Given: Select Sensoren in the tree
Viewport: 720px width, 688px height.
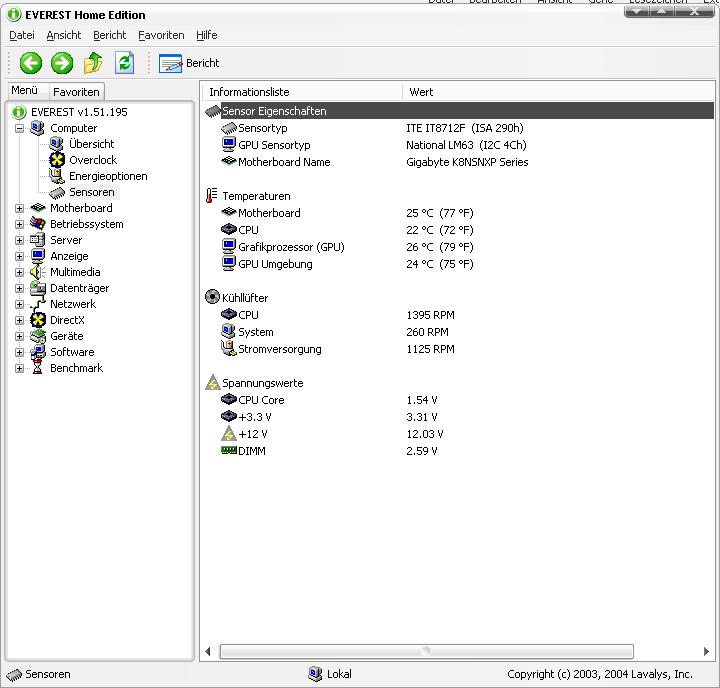Looking at the screenshot, I should click(x=91, y=192).
